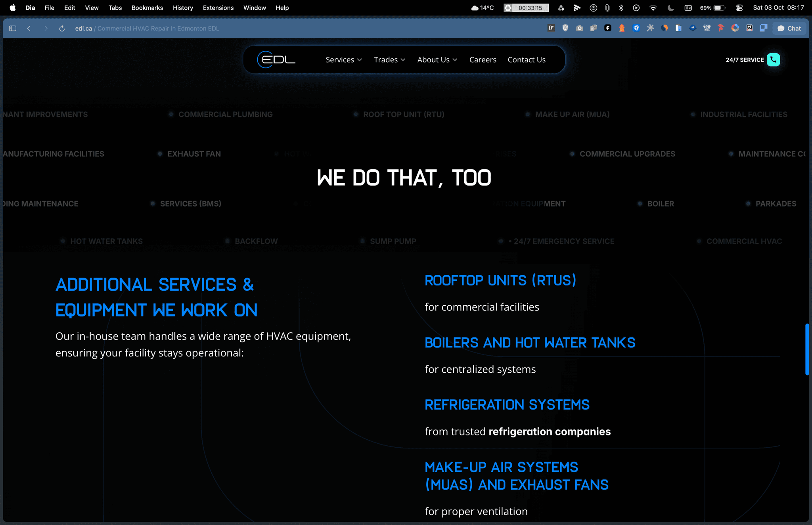Toggle Focus mode moon icon in menu bar
This screenshot has width=812, height=525.
point(671,8)
